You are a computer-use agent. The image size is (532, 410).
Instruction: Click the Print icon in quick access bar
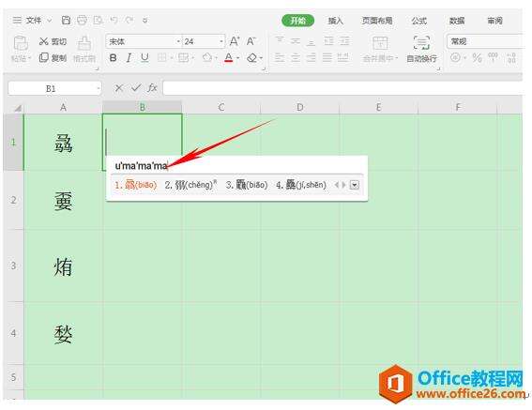pyautogui.click(x=82, y=21)
